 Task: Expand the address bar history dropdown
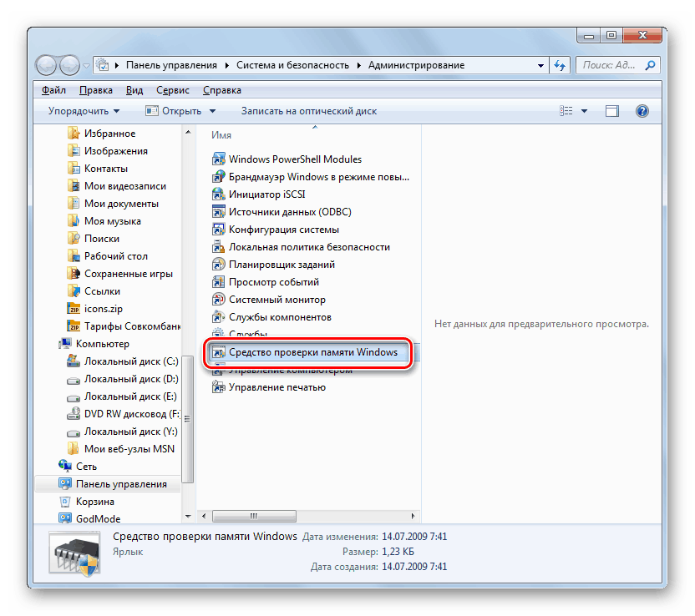(x=540, y=66)
